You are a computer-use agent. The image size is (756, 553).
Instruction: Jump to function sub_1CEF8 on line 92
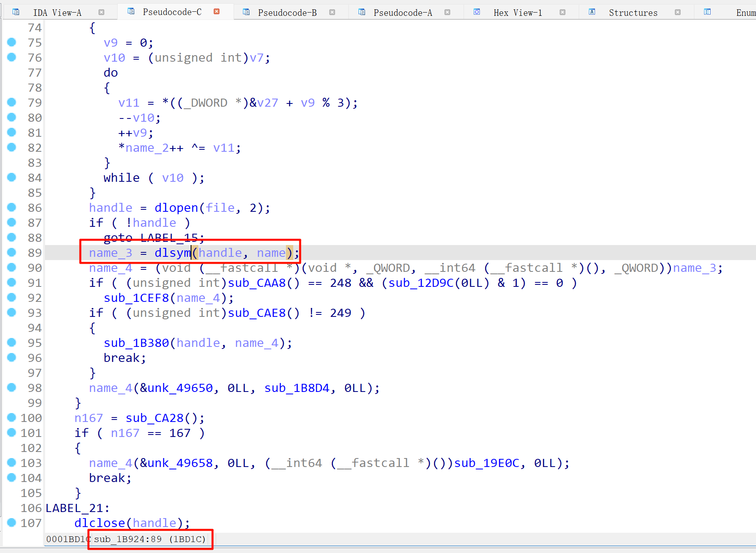136,298
